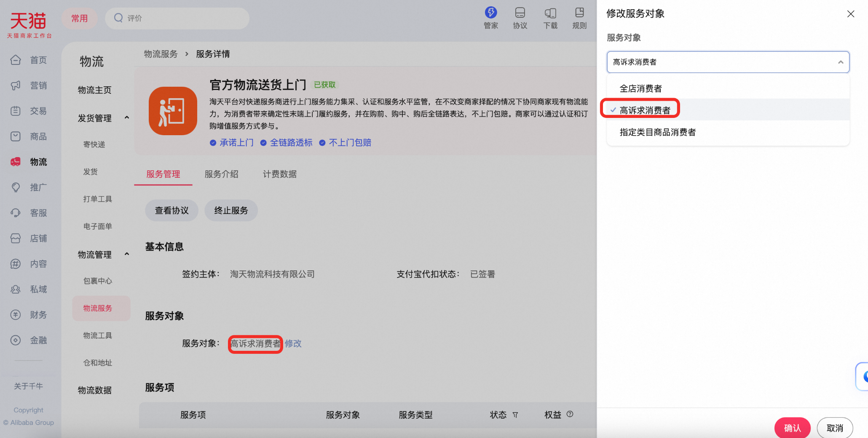
Task: Switch to the 计费数据 tab
Action: pyautogui.click(x=280, y=174)
